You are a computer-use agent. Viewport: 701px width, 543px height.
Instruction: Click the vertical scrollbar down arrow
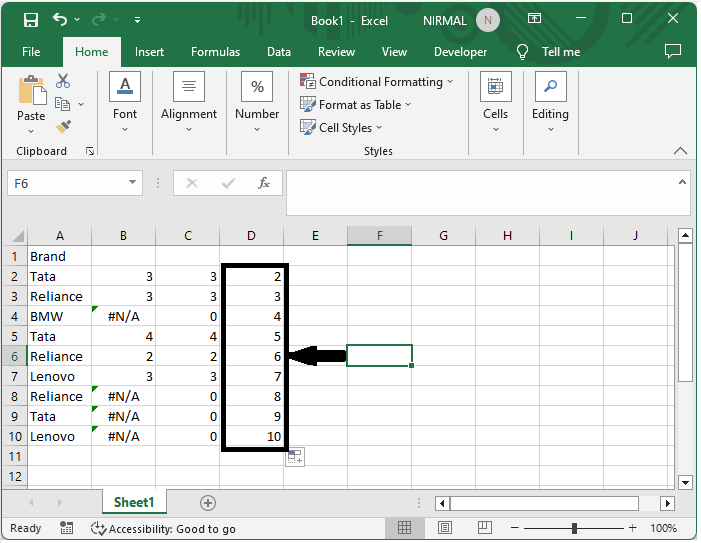pos(685,482)
